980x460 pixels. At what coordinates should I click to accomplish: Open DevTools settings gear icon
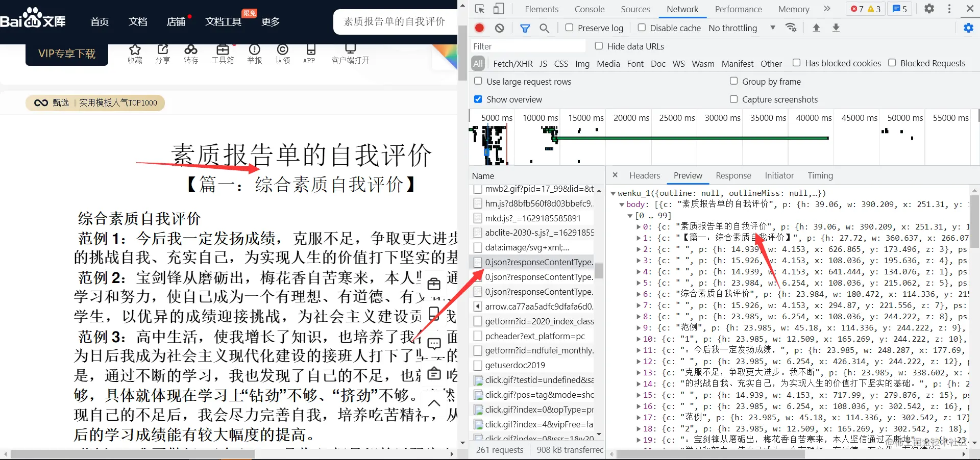(929, 9)
